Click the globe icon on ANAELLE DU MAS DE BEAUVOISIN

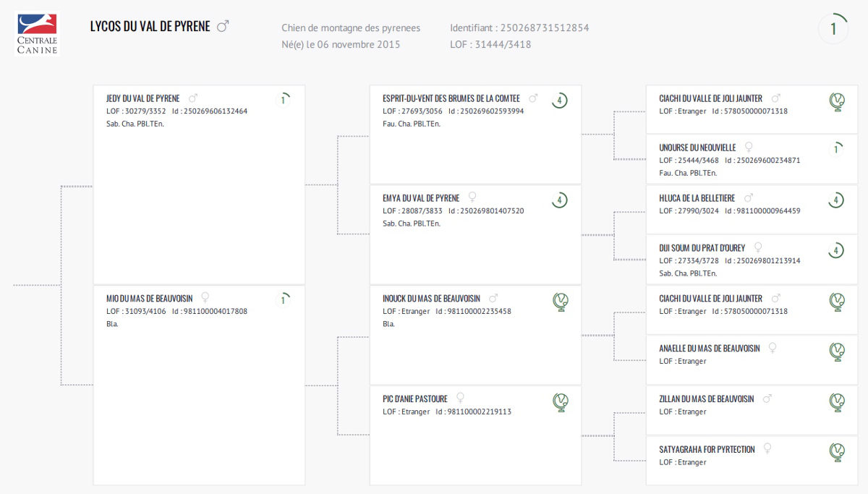point(836,351)
